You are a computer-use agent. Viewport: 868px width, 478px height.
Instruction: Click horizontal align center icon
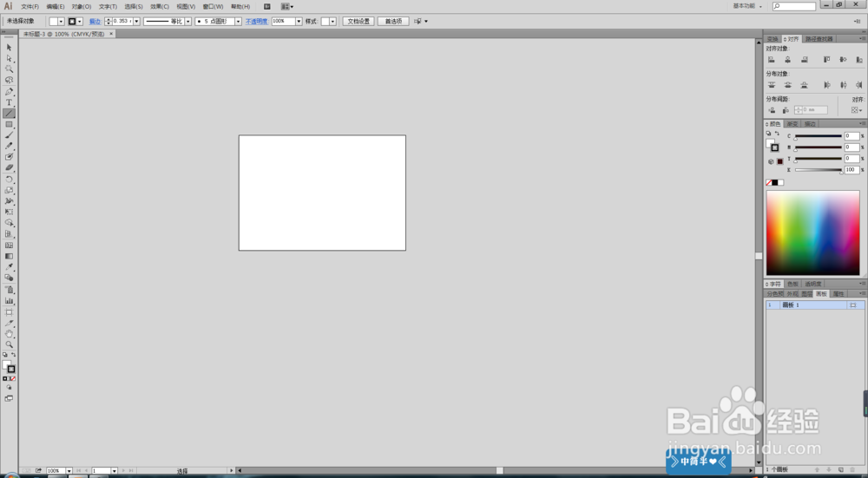pos(788,60)
